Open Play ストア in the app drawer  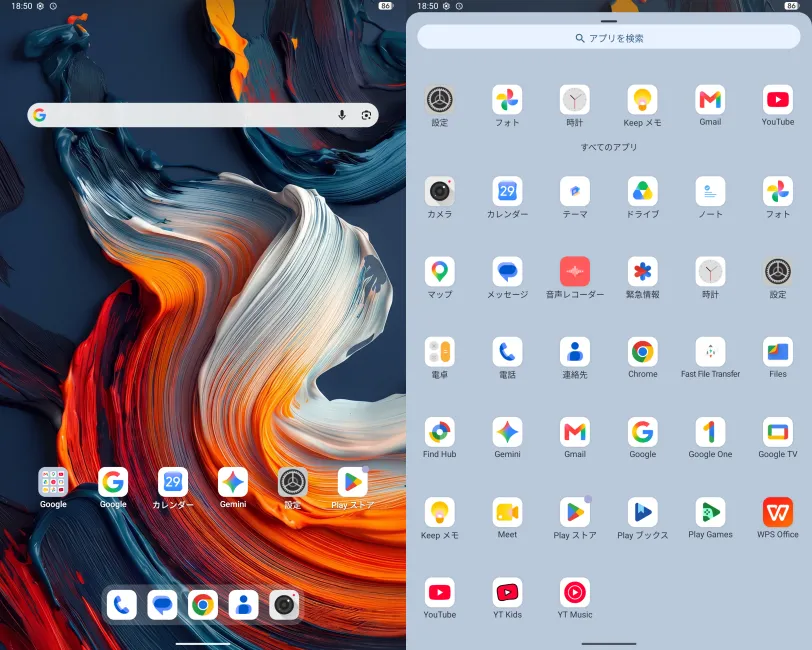coord(575,512)
